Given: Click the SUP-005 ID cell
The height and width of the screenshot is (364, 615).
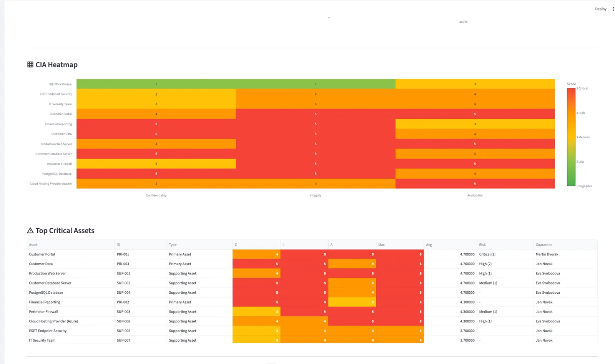Looking at the screenshot, I should tap(141, 331).
